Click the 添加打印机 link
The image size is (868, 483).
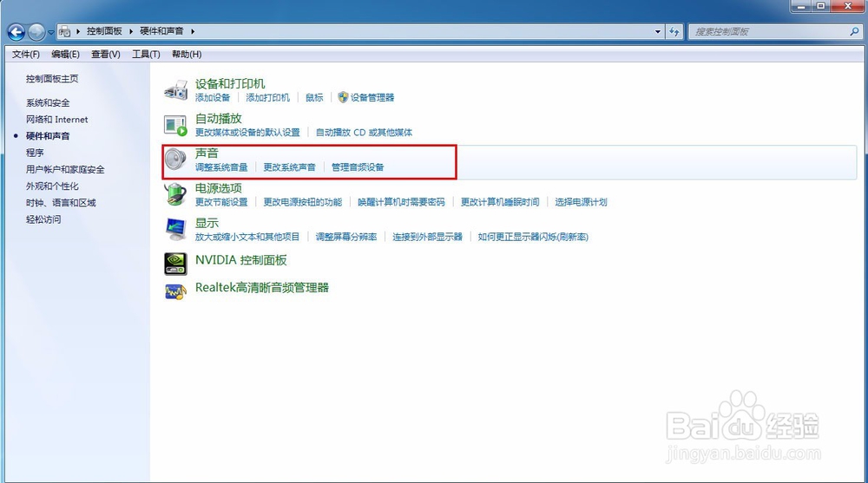268,97
